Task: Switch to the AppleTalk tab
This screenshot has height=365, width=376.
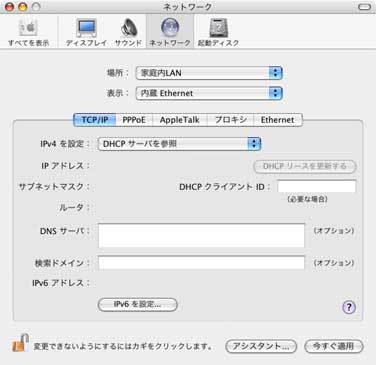Action: (180, 120)
